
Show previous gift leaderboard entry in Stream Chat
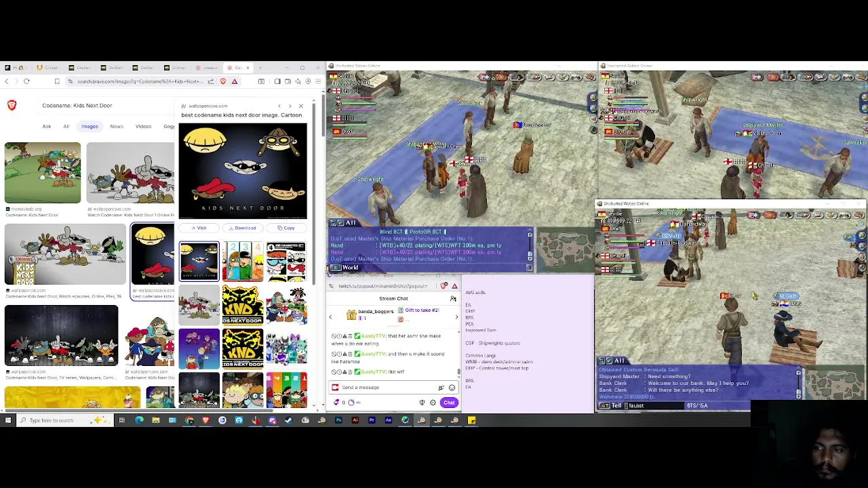(330, 317)
